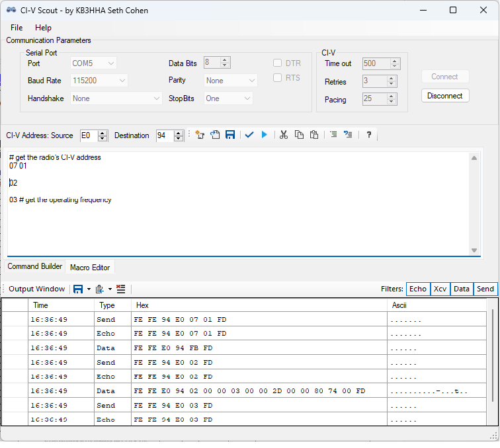Click the macro editor scroll down arrow

coord(474,250)
